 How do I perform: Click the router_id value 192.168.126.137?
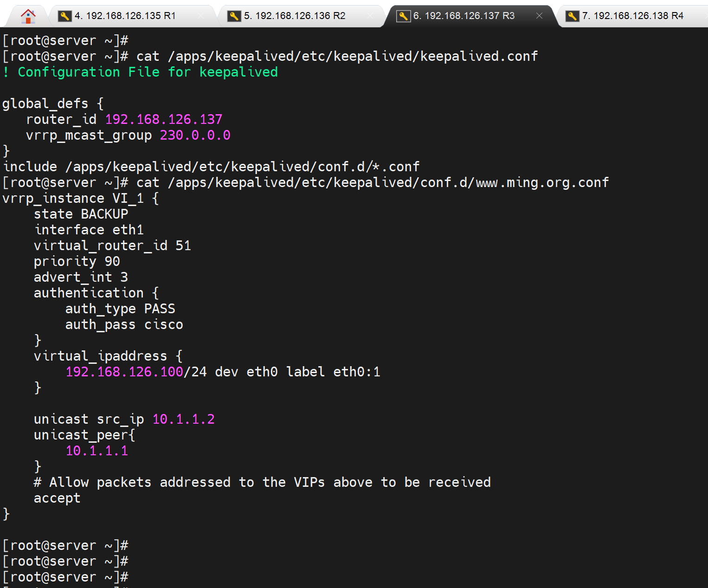(x=164, y=120)
